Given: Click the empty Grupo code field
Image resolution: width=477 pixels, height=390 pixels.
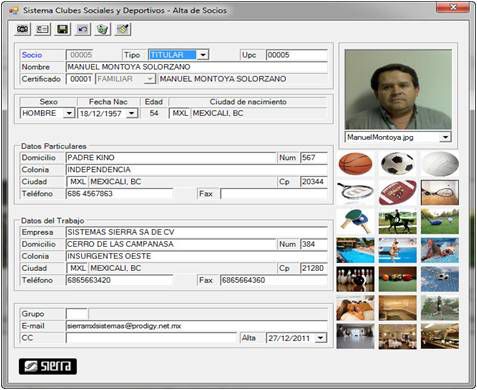Looking at the screenshot, I should pos(77,314).
